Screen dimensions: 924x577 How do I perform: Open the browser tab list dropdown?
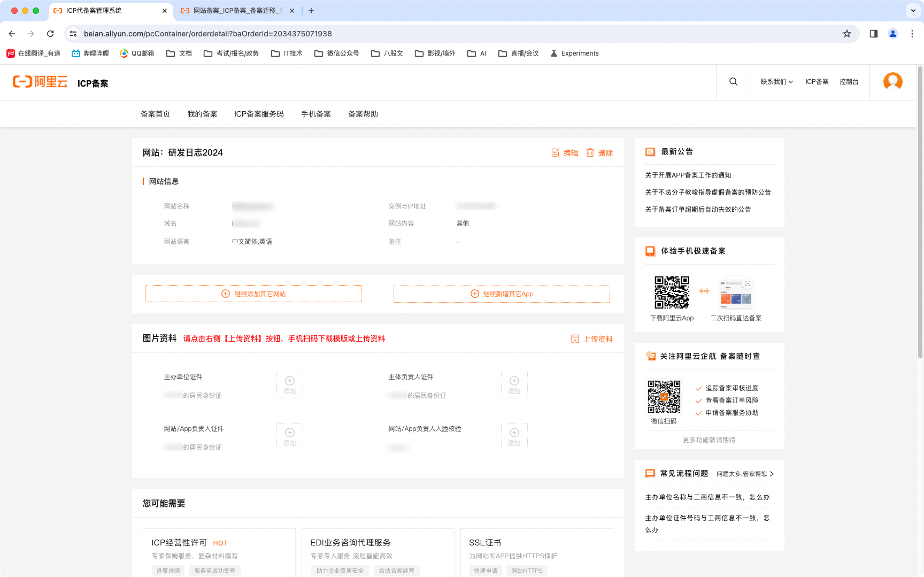(x=913, y=11)
